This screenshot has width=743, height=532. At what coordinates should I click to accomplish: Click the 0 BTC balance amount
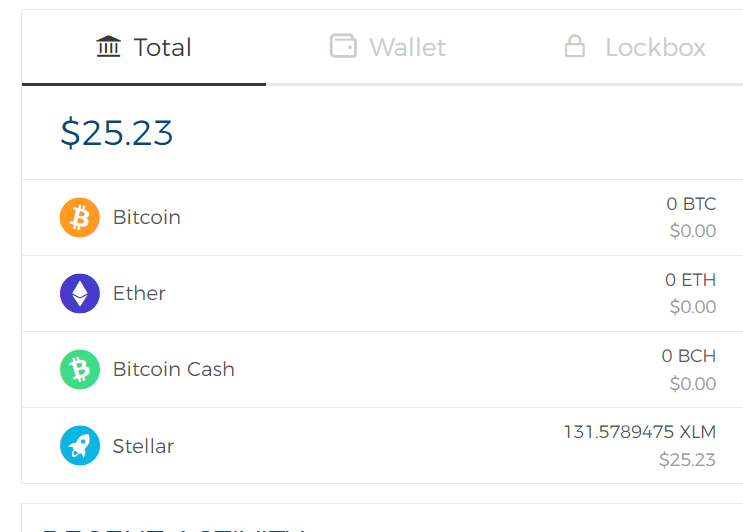[x=691, y=204]
